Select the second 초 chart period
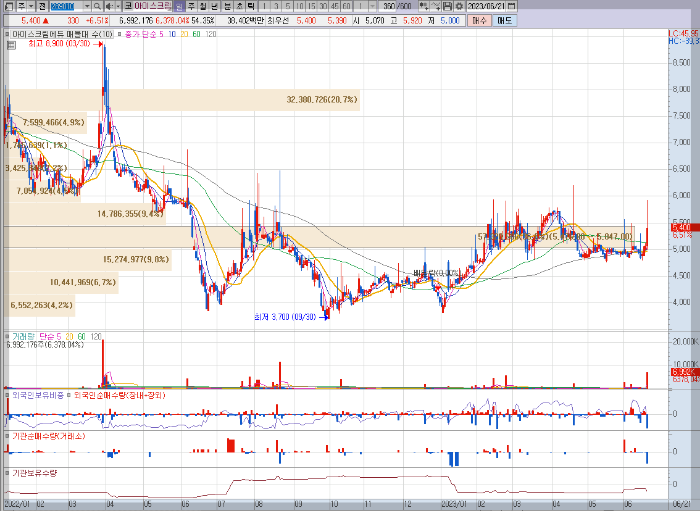This screenshot has width=700, height=511. (x=239, y=6)
